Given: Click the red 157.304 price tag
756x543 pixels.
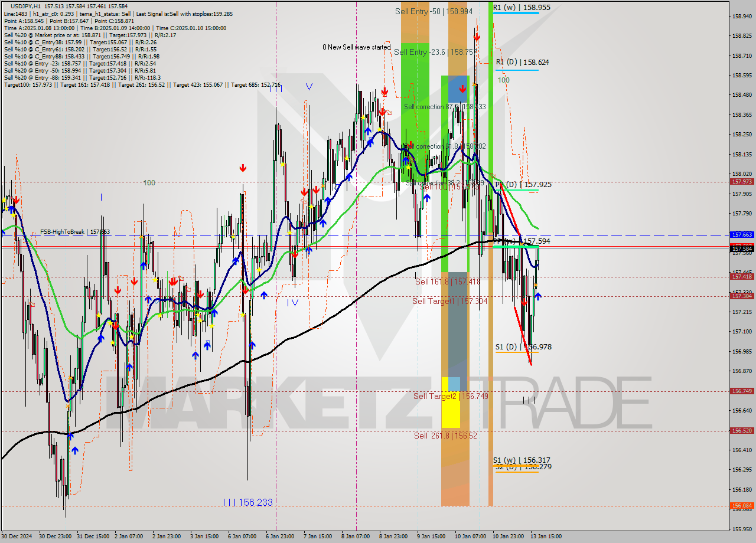Looking at the screenshot, I should coord(742,296).
